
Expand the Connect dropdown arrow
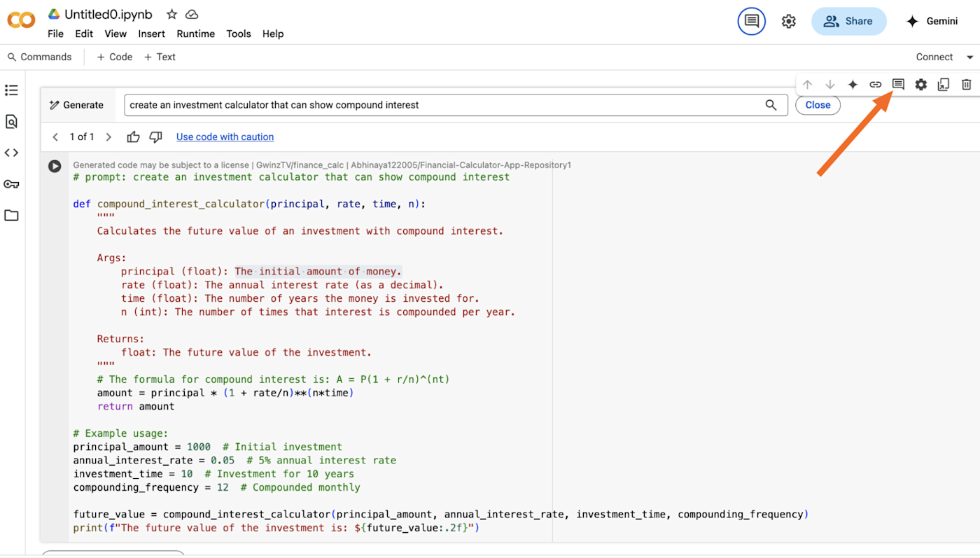point(969,57)
